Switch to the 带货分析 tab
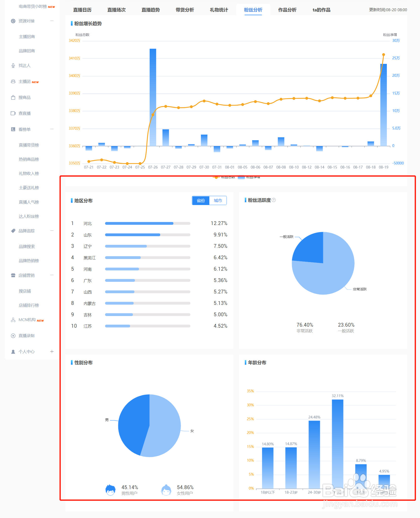420x518 pixels. 185,10
